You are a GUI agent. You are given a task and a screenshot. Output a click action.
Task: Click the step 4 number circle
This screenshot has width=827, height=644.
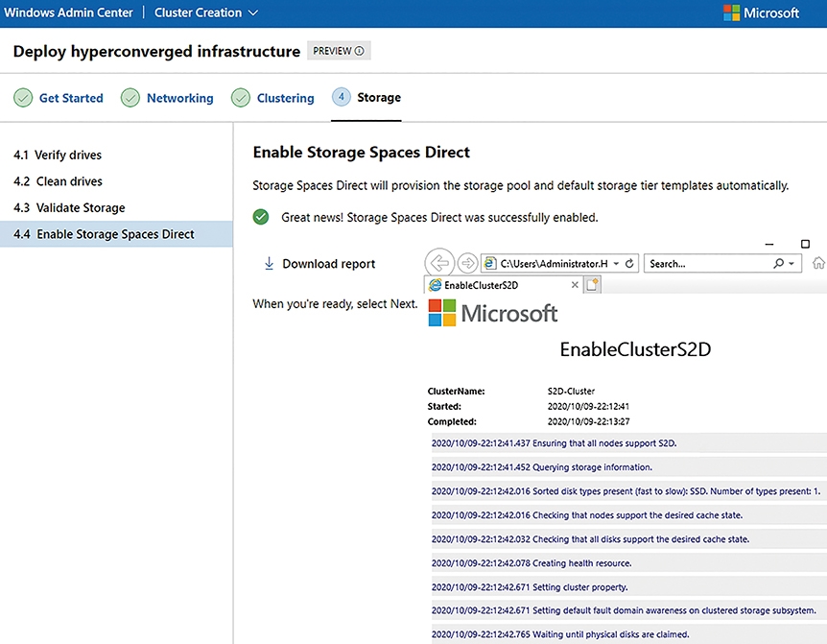coord(342,97)
